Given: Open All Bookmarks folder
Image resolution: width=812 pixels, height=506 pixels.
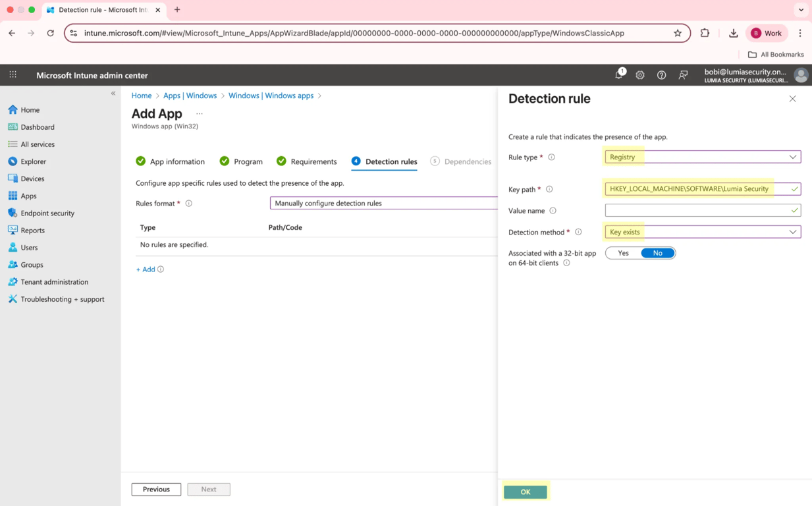Looking at the screenshot, I should pyautogui.click(x=776, y=55).
